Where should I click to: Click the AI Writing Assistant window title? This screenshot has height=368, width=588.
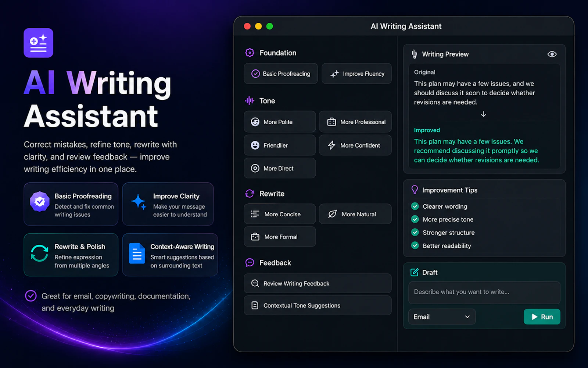click(406, 26)
